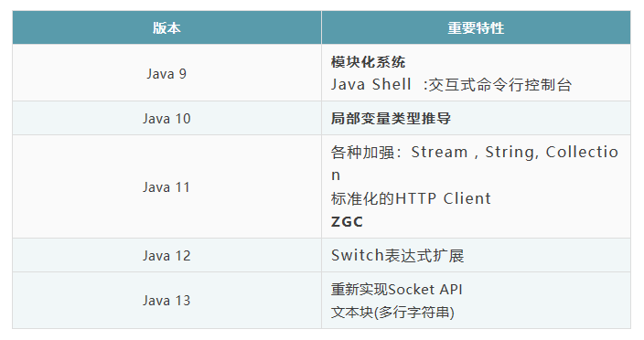Click the 各种加强: Stream, String, Collection line
The image size is (644, 340).
coord(475,164)
